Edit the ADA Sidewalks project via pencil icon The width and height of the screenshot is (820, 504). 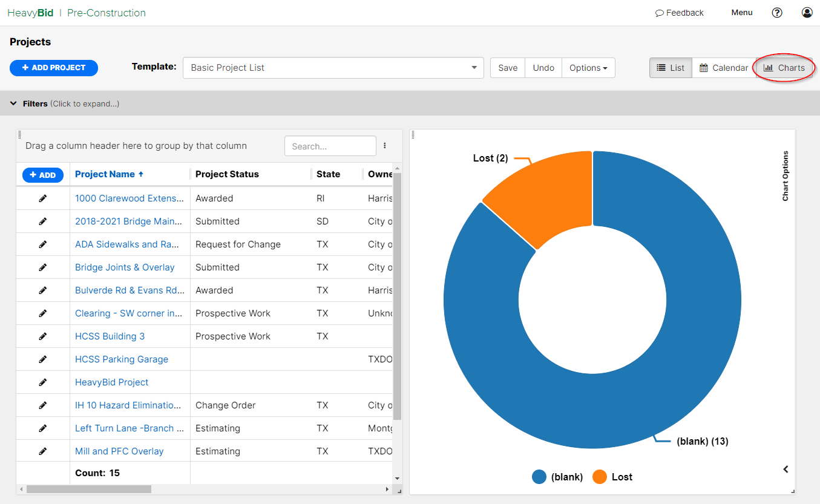pyautogui.click(x=43, y=244)
